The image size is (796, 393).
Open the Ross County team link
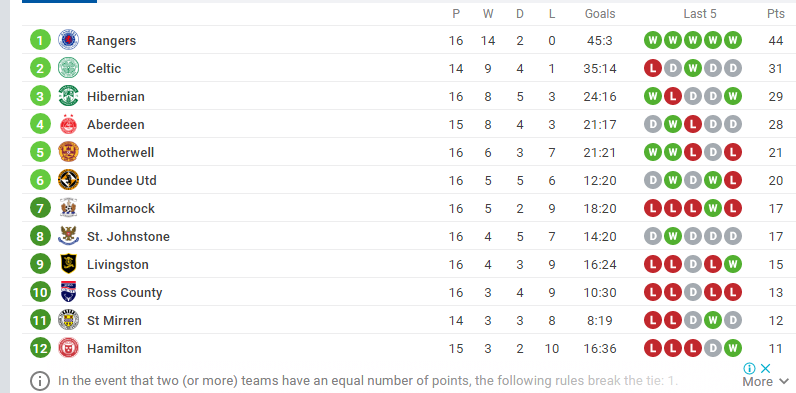(x=124, y=292)
